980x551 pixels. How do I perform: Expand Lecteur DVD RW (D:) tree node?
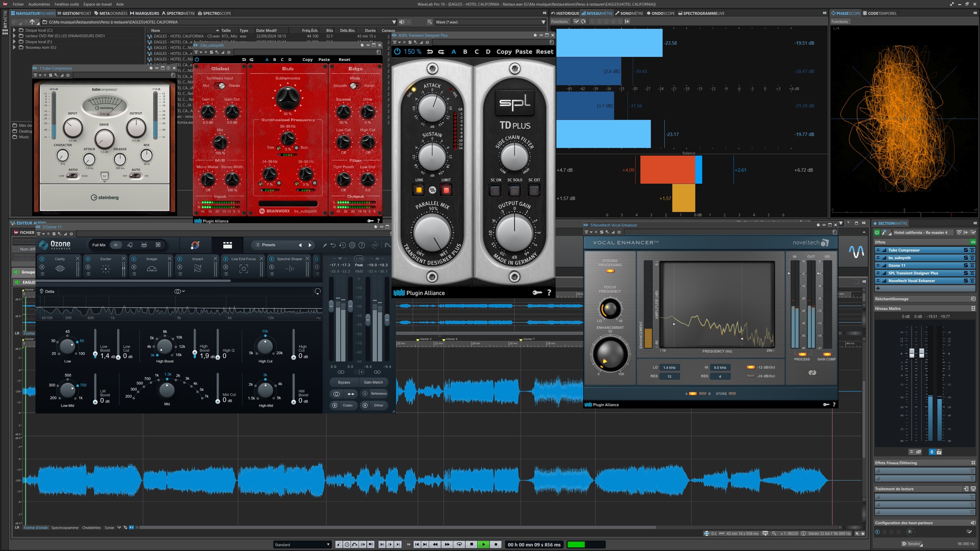point(15,36)
